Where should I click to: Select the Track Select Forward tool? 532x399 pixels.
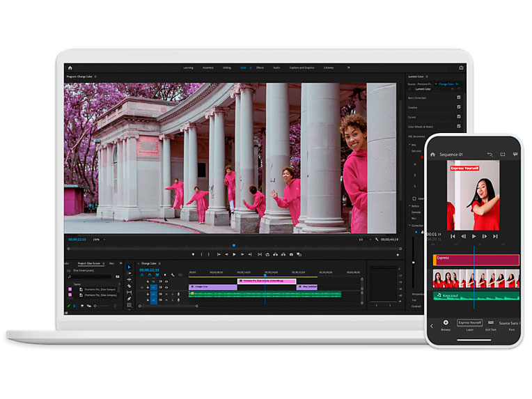point(130,274)
